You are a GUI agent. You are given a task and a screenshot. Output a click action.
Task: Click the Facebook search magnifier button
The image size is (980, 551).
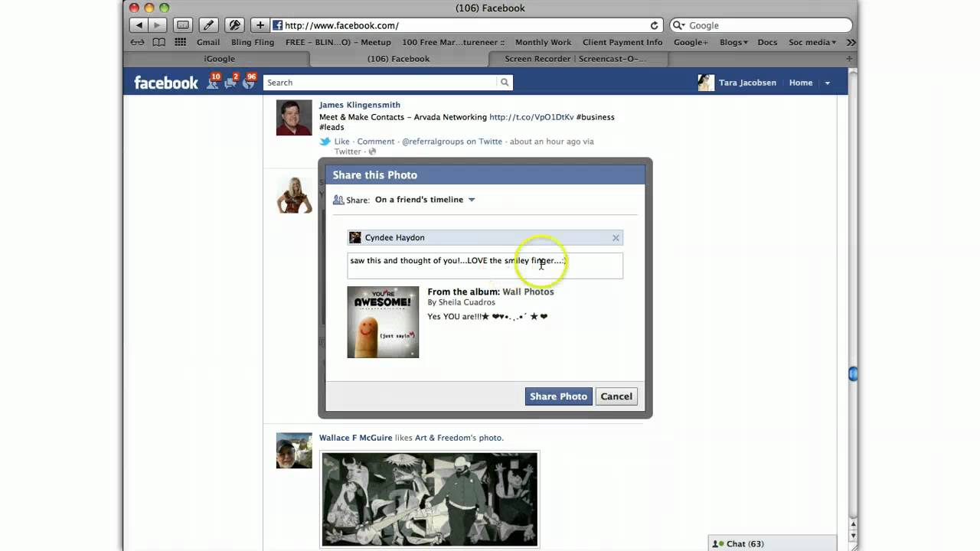coord(505,83)
